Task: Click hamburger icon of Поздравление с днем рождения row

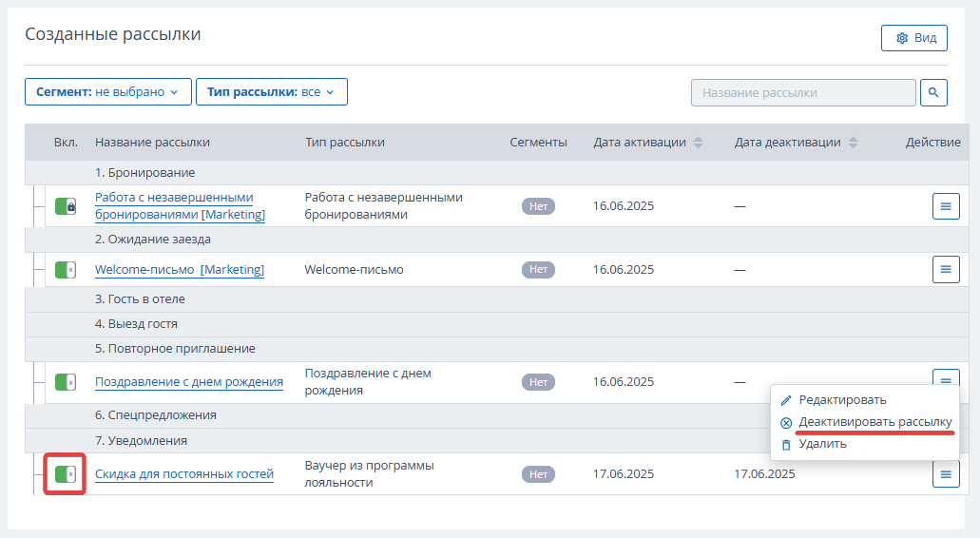Action: pyautogui.click(x=946, y=377)
